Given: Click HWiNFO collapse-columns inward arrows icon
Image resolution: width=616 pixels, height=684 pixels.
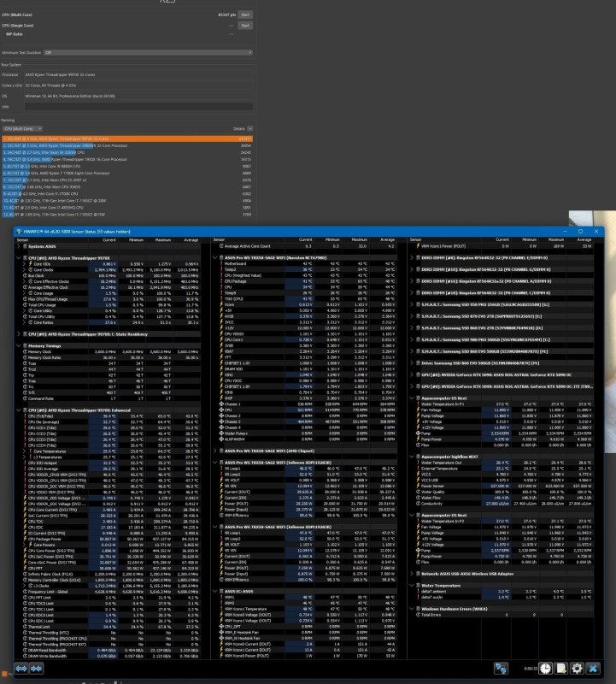Looking at the screenshot, I should point(37,668).
